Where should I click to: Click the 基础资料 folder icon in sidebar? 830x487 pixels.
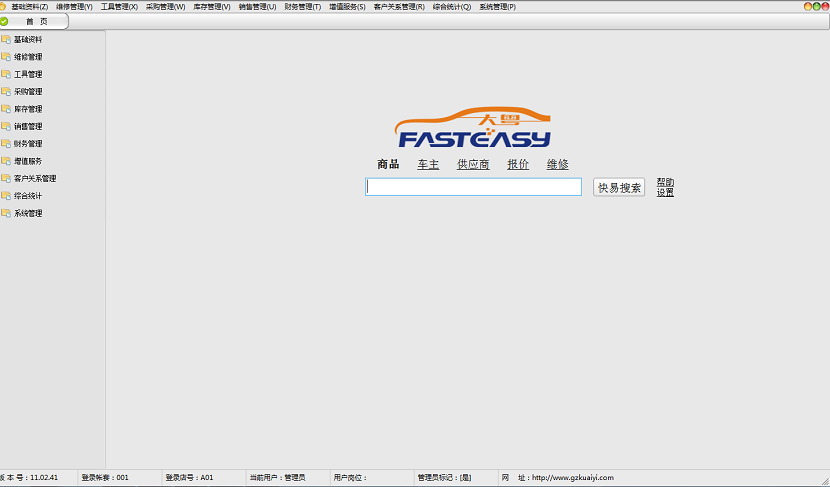6,40
